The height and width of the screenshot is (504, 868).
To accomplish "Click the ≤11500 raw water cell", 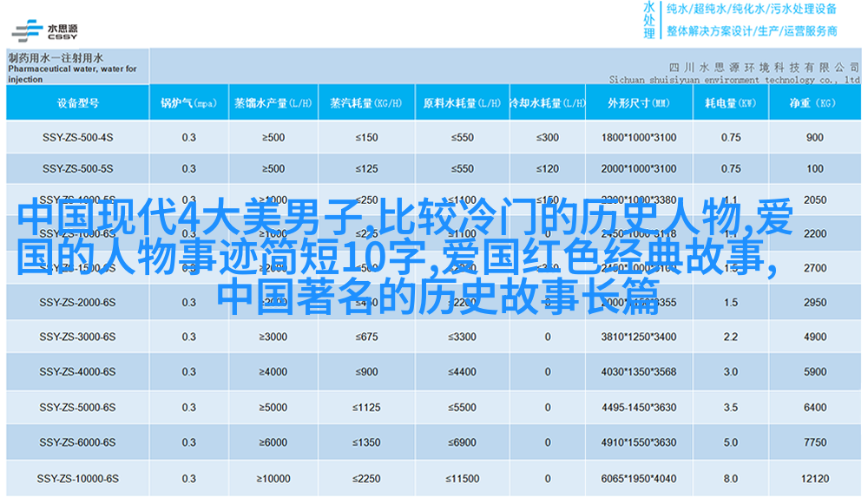I will click(463, 479).
